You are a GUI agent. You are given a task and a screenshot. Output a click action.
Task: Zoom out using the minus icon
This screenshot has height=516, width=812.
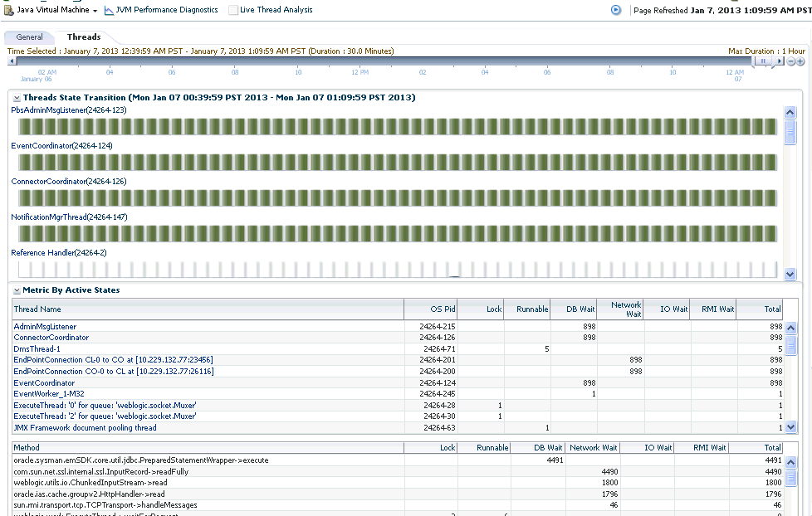pyautogui.click(x=790, y=61)
